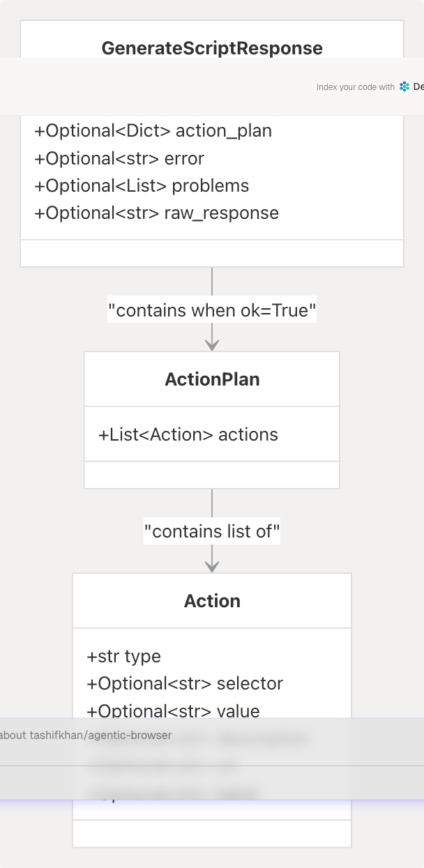Select the Optional<str> selector attribute
Screen dimensions: 424x868
coord(185,684)
